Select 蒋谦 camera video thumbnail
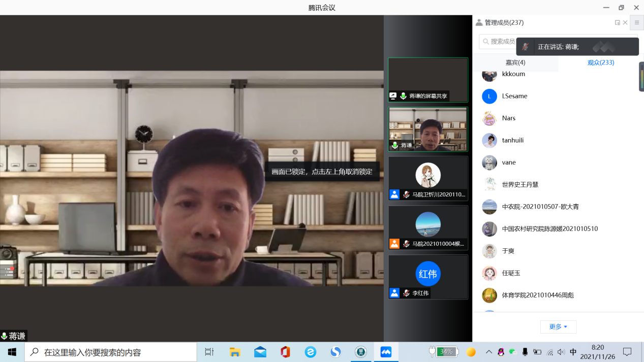 427,129
